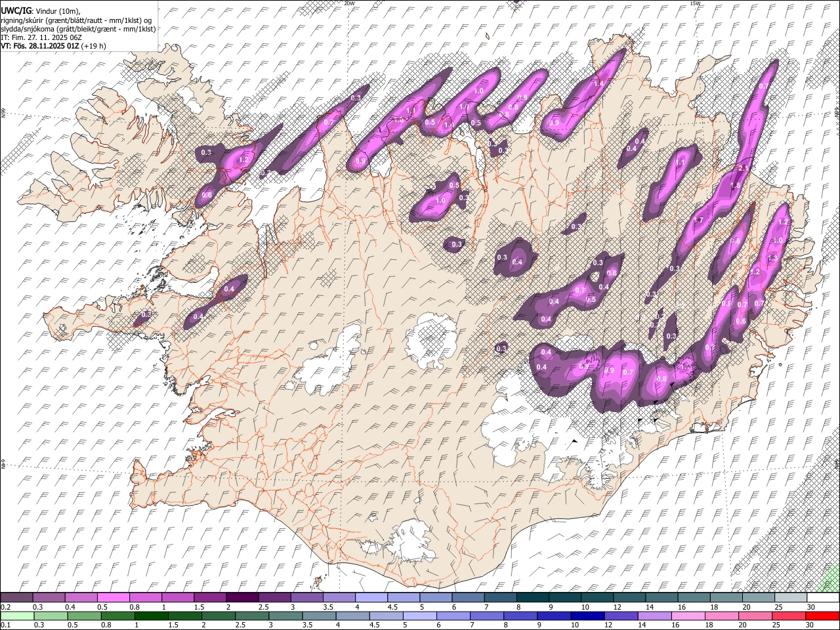Click the '15W' longitude label
The image size is (840, 630).
pyautogui.click(x=695, y=3)
